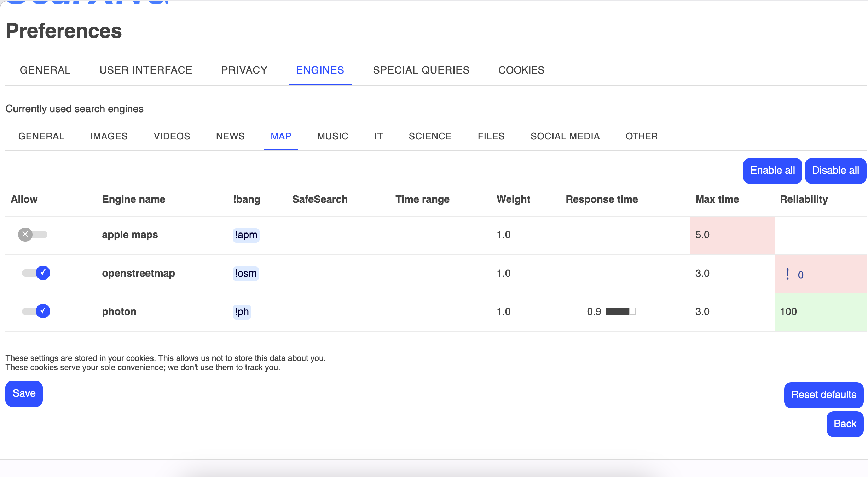Click the SafeSearch column header
The image size is (868, 477).
point(320,199)
